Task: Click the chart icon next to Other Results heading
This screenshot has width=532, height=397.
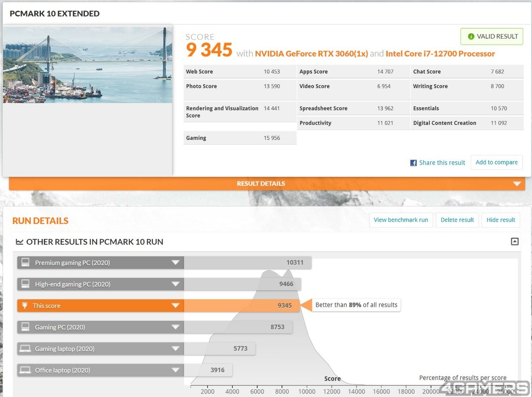Action: pyautogui.click(x=19, y=242)
